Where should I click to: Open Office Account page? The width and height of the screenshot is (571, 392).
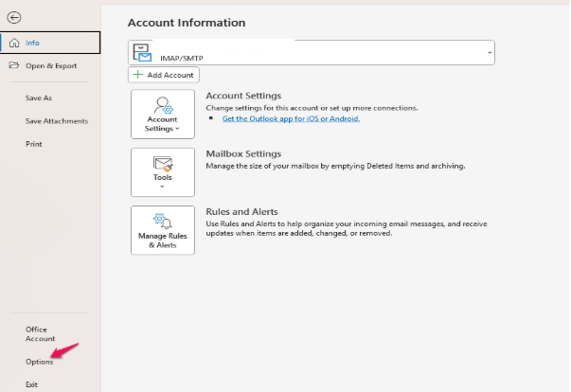[40, 334]
